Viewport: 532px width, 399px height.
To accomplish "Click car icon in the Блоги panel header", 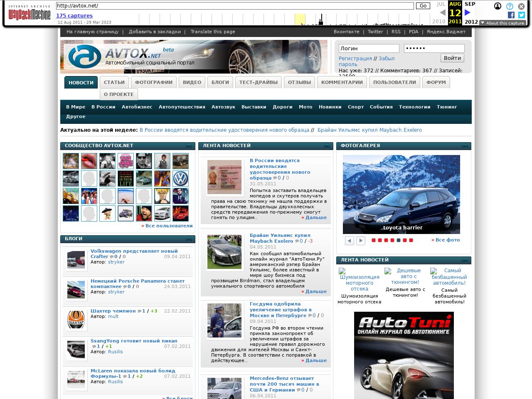I will (189, 239).
